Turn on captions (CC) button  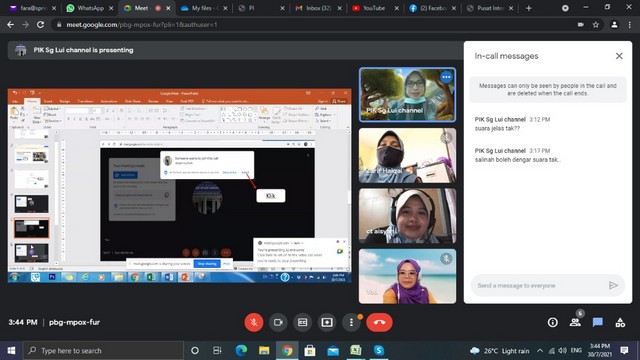pos(302,322)
